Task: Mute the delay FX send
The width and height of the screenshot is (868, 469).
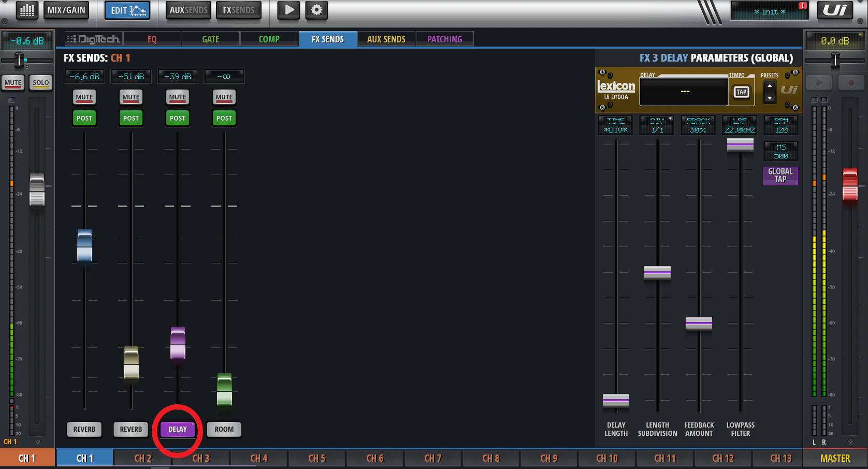Action: [x=178, y=97]
